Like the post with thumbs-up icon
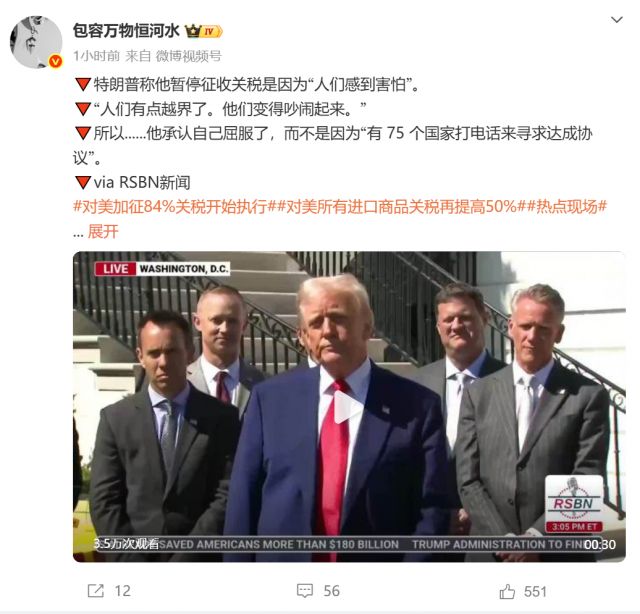The width and height of the screenshot is (640, 614). click(x=507, y=591)
